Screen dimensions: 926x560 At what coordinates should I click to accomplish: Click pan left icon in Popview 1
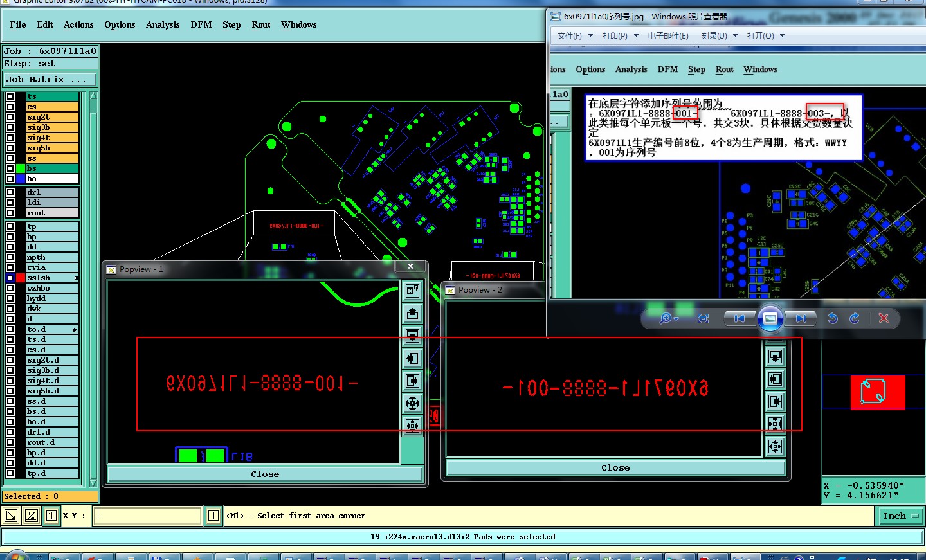click(x=412, y=358)
